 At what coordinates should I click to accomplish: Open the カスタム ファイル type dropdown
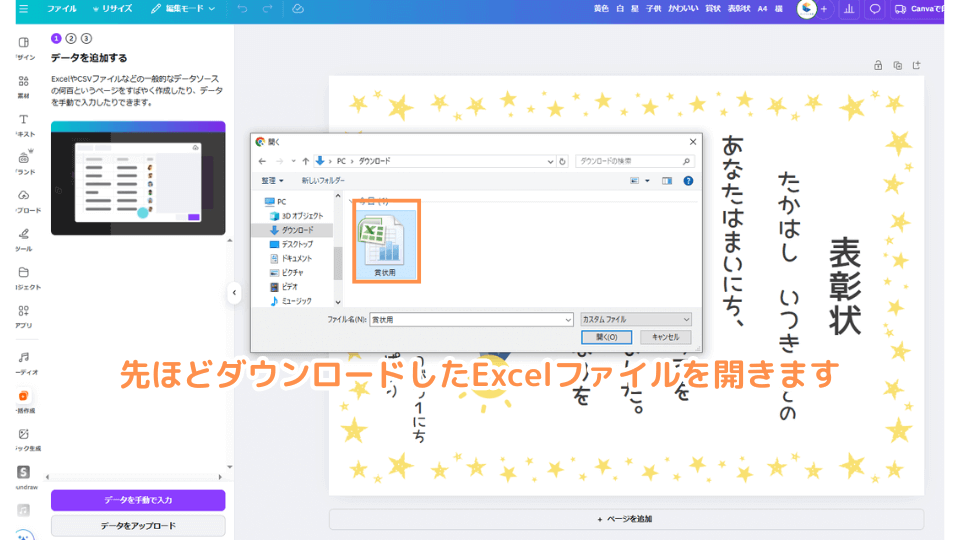(x=636, y=320)
